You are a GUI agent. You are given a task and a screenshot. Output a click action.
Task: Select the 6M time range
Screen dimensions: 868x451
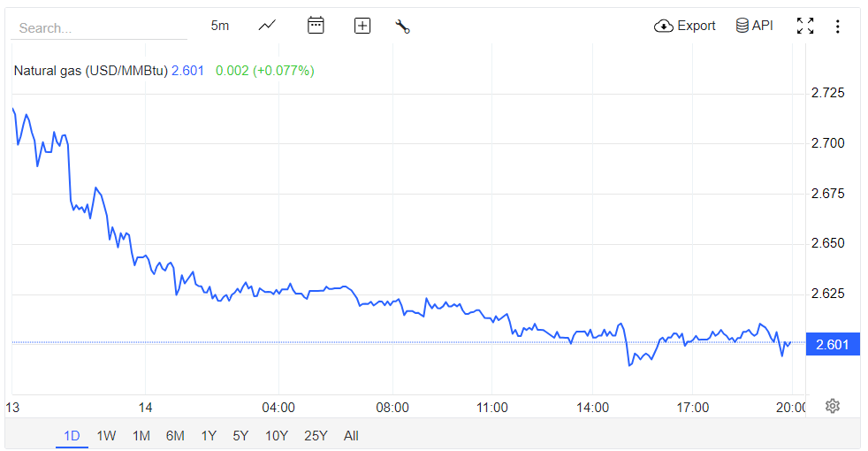tap(175, 435)
